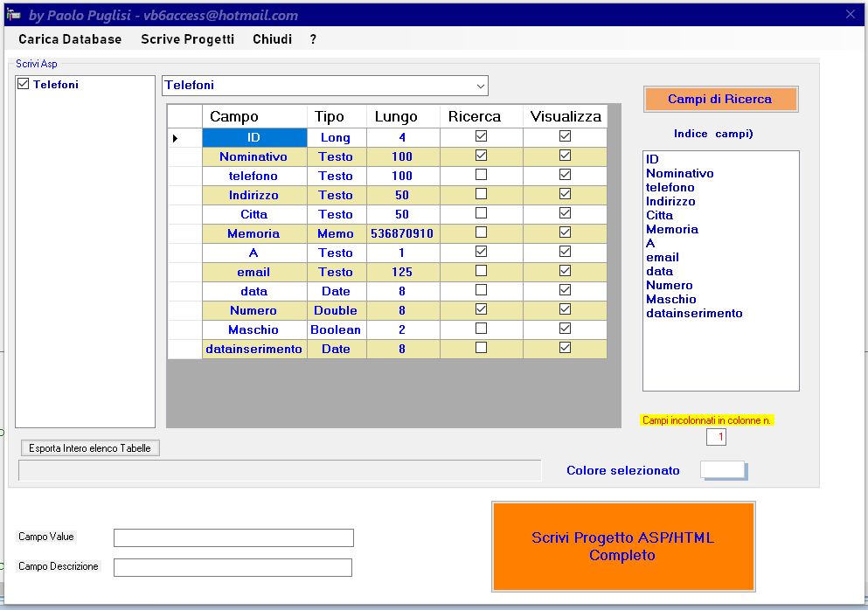Uncheck Ricerca for the Numero row
The image size is (868, 610).
coord(481,308)
